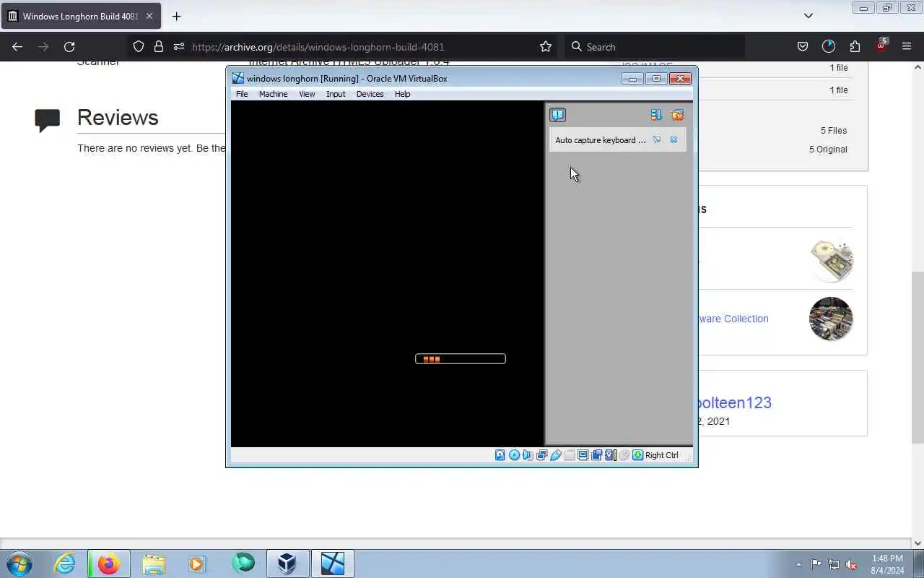The width and height of the screenshot is (924, 578).
Task: Click the Right Ctrl host key label
Action: (661, 455)
